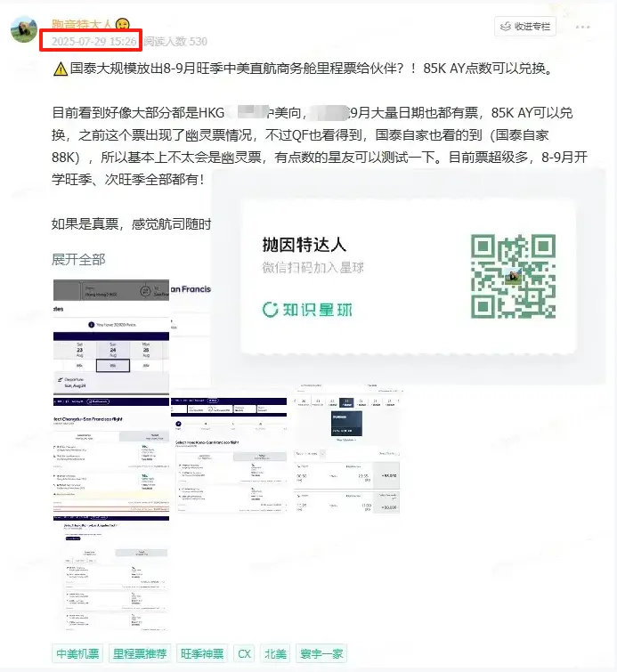Image resolution: width=617 pixels, height=672 pixels.
Task: Select the 里程票推荐 tag
Action: pos(140,653)
